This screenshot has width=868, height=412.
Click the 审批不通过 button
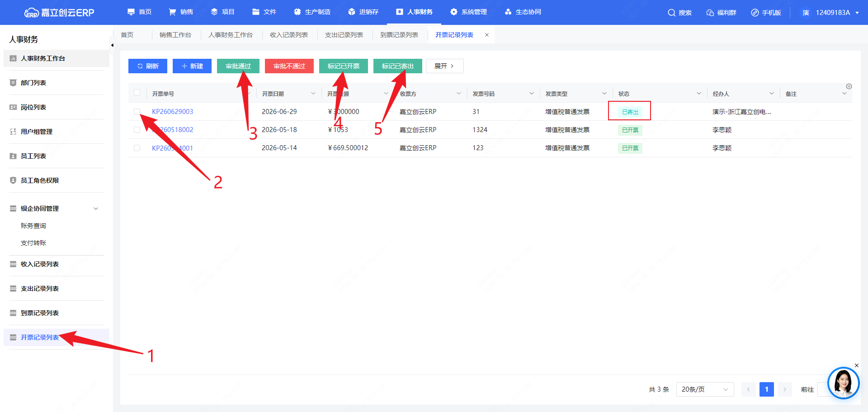289,66
